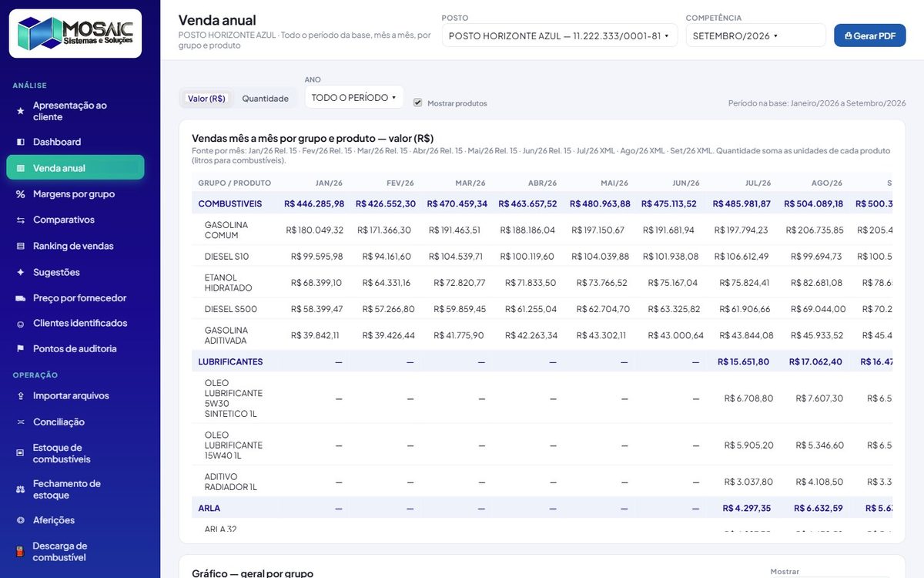Click the upload icon for Importar arquivos

[21, 396]
